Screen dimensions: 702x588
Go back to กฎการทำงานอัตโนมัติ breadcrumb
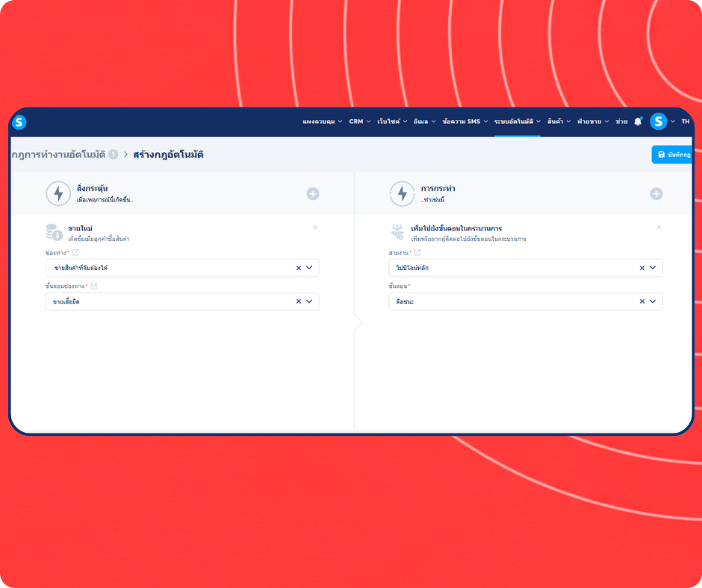[58, 154]
